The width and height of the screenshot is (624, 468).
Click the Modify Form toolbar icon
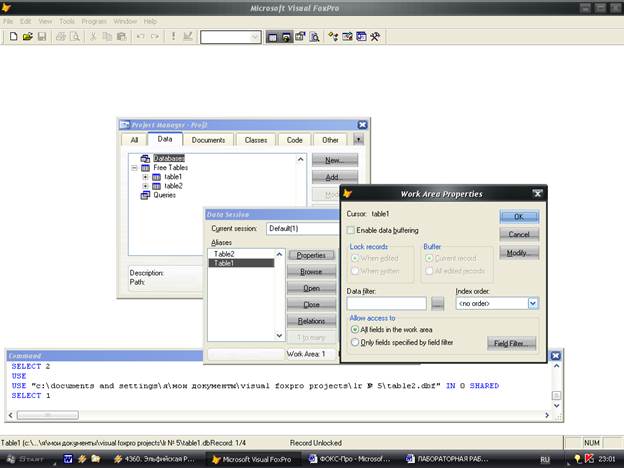[x=187, y=37]
